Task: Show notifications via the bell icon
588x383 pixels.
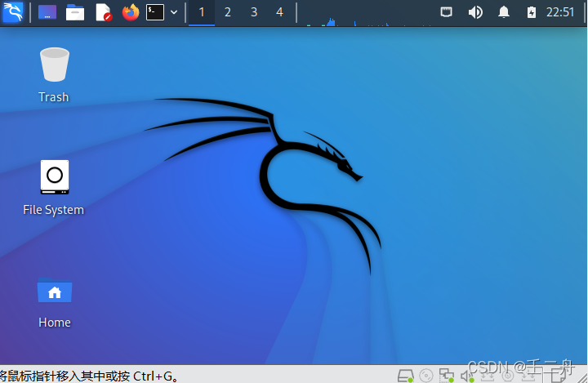Action: click(504, 12)
